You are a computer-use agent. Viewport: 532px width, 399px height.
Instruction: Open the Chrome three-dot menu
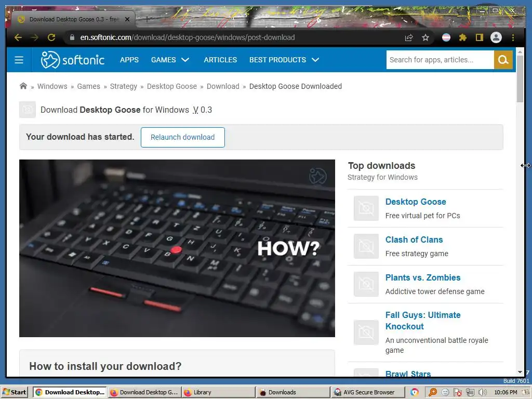[513, 37]
